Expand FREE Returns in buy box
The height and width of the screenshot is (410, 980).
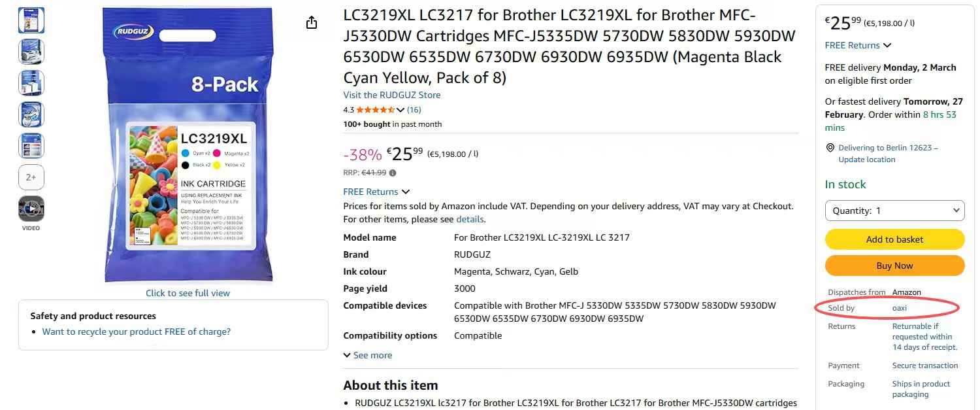coord(858,45)
